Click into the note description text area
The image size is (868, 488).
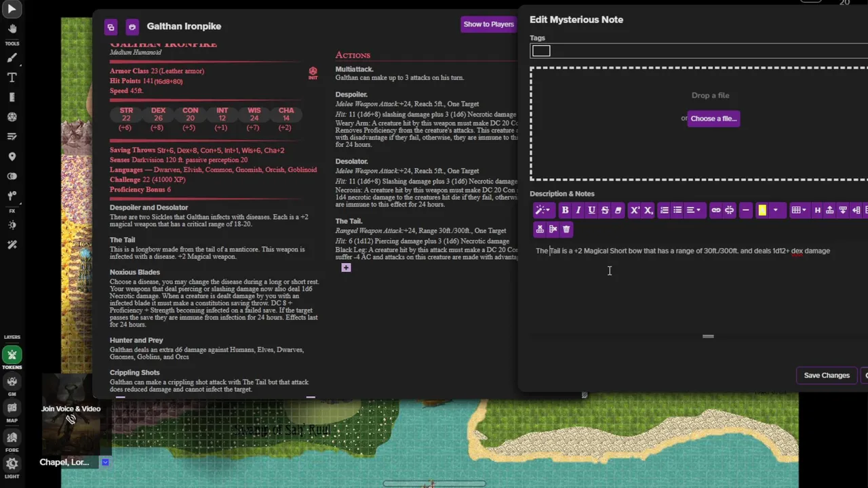coord(698,288)
